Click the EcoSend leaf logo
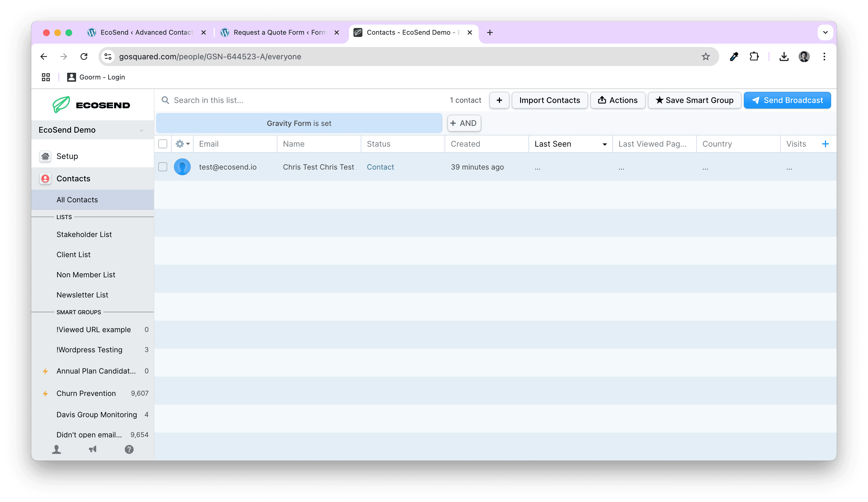This screenshot has width=868, height=502. tap(61, 104)
